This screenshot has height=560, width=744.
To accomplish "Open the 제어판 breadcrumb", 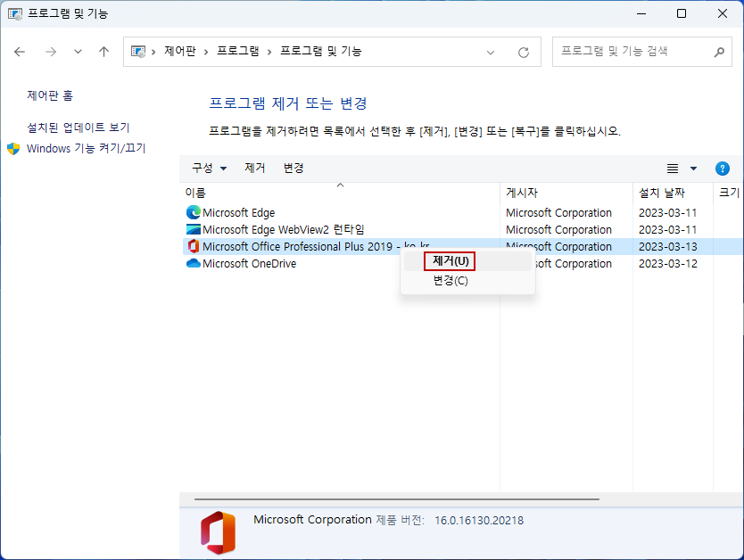I will coord(180,51).
